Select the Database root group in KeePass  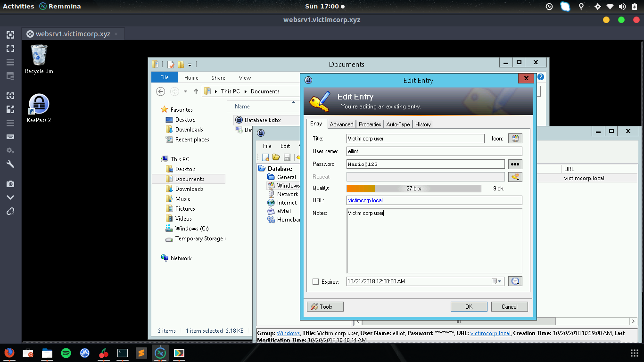pos(280,169)
